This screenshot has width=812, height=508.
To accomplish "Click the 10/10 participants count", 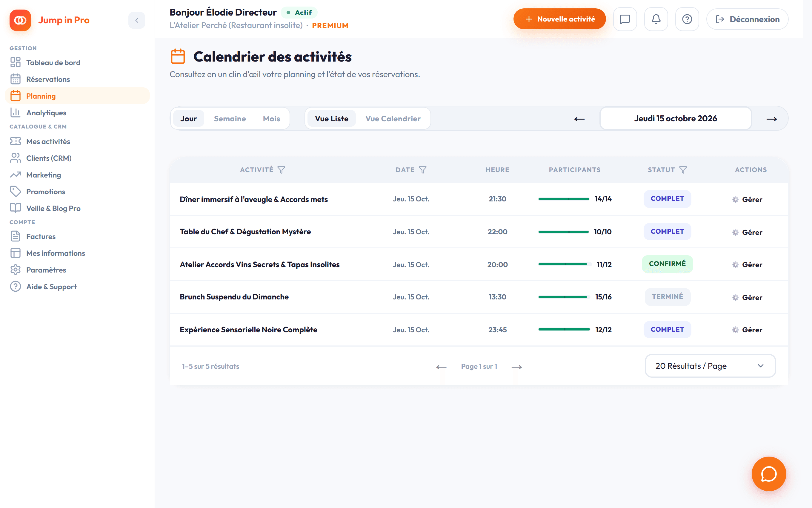I will [x=603, y=232].
